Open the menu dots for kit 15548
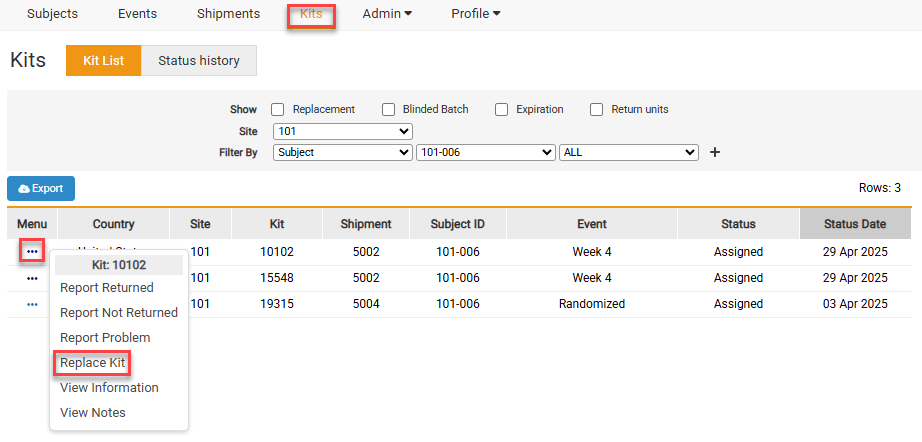The image size is (922, 442). point(32,278)
